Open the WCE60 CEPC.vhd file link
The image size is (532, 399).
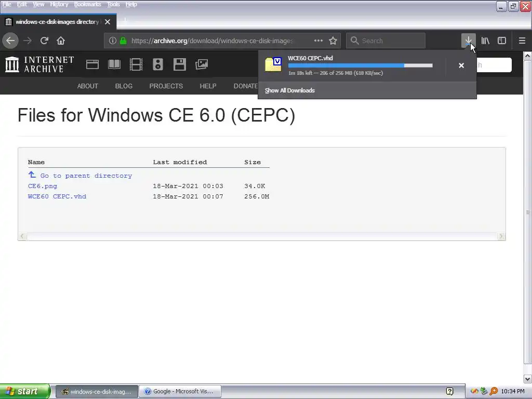[57, 196]
